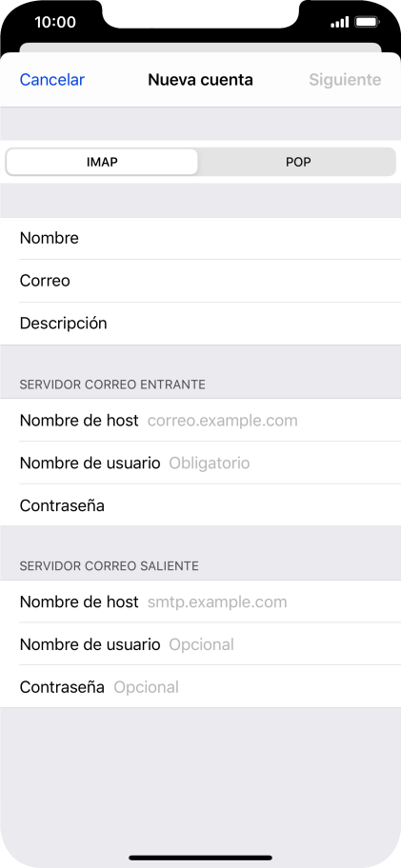
Task: Tap incoming server host field correo.example.com
Action: (200, 420)
